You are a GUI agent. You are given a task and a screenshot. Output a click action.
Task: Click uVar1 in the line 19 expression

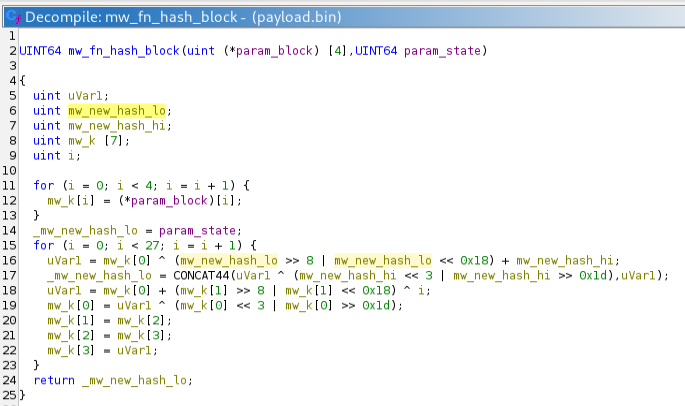134,305
